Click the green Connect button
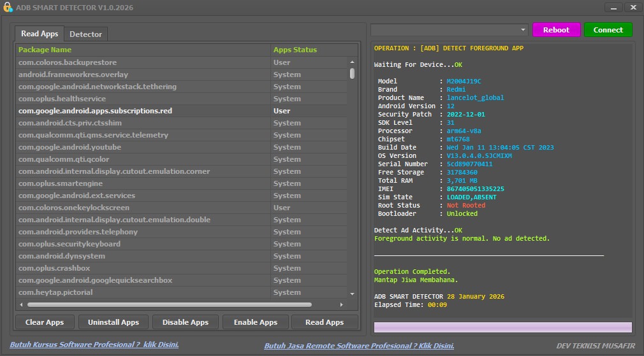This screenshot has width=644, height=356. pos(608,30)
